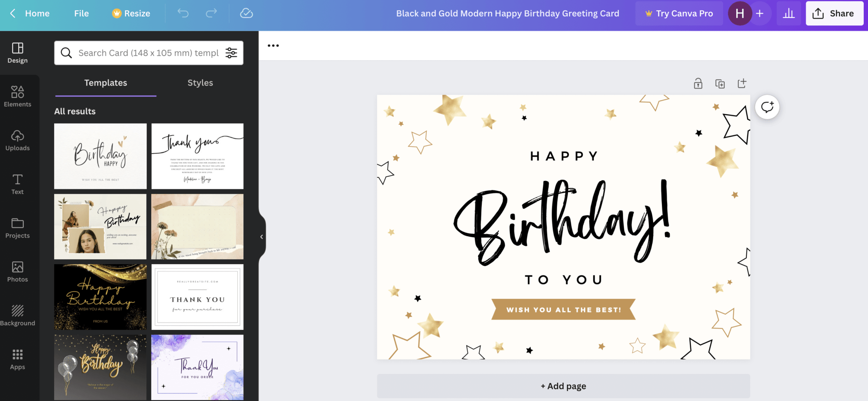The width and height of the screenshot is (868, 401).
Task: Go back using the chevron beside Home
Action: (x=13, y=13)
